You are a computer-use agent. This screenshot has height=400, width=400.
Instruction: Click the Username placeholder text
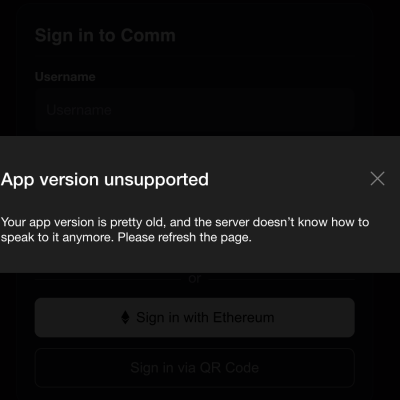79,110
